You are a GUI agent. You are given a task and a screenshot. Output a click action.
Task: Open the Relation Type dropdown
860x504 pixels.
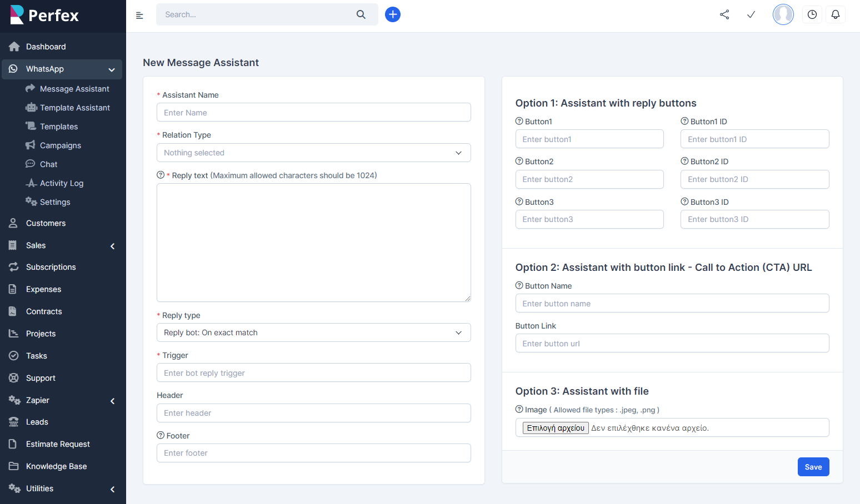(313, 152)
